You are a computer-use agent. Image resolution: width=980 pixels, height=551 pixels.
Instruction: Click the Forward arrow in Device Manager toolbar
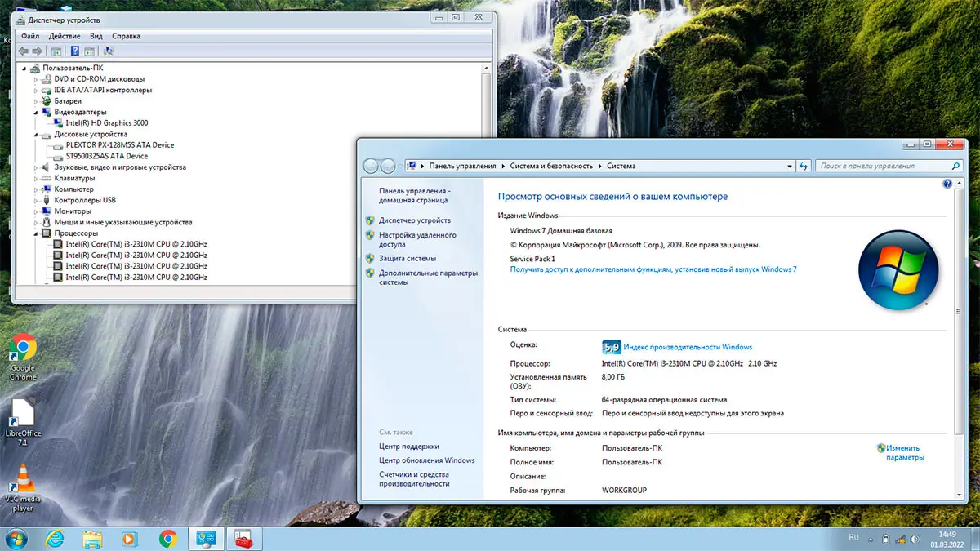[x=37, y=51]
